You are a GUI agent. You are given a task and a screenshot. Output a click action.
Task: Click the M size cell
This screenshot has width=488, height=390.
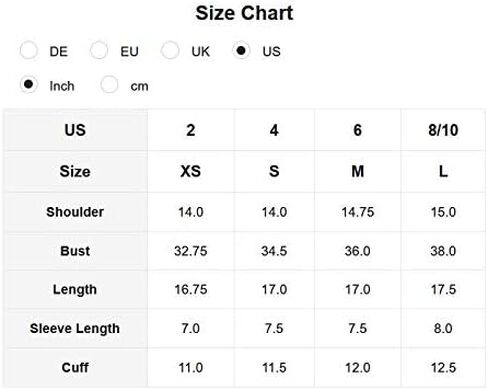click(x=358, y=171)
